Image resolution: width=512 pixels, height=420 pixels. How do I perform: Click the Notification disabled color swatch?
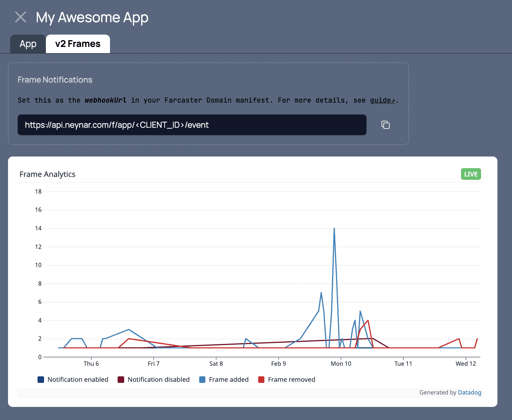(x=121, y=380)
